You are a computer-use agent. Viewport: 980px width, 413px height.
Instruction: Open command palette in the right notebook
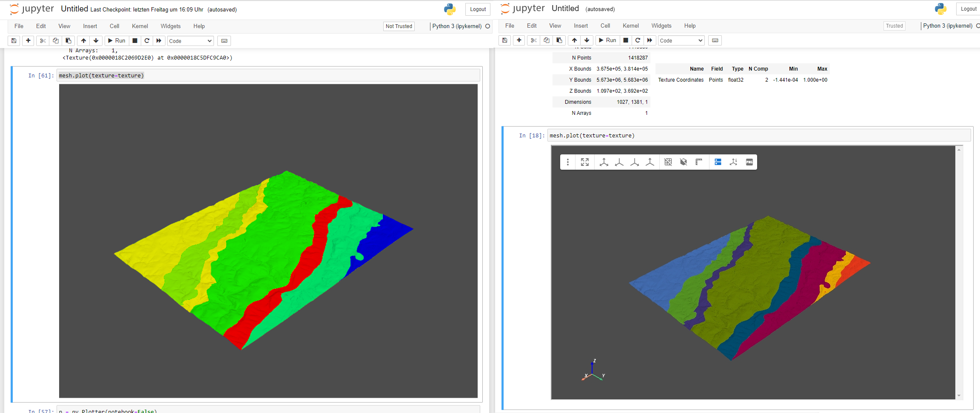coord(715,40)
